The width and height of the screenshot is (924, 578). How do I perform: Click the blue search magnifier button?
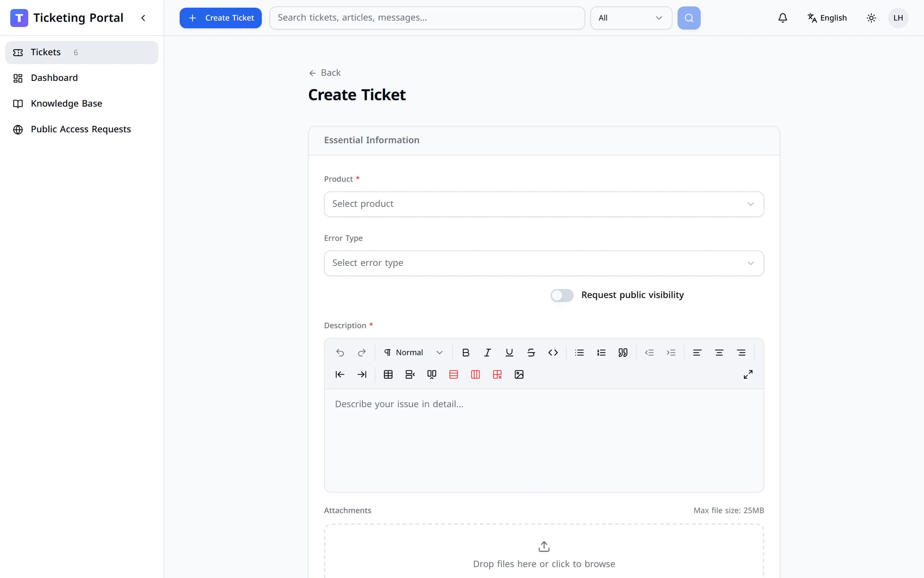(689, 18)
